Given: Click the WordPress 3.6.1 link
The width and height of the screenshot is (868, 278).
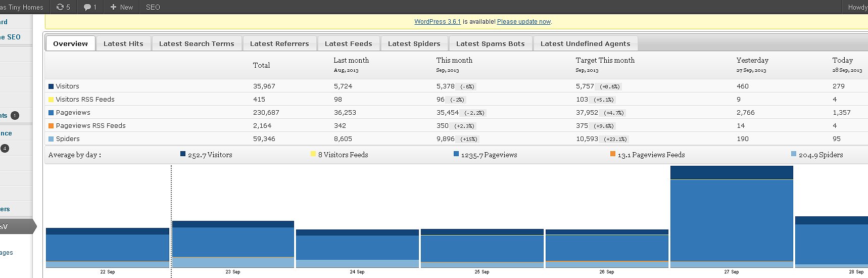Looking at the screenshot, I should click(438, 22).
